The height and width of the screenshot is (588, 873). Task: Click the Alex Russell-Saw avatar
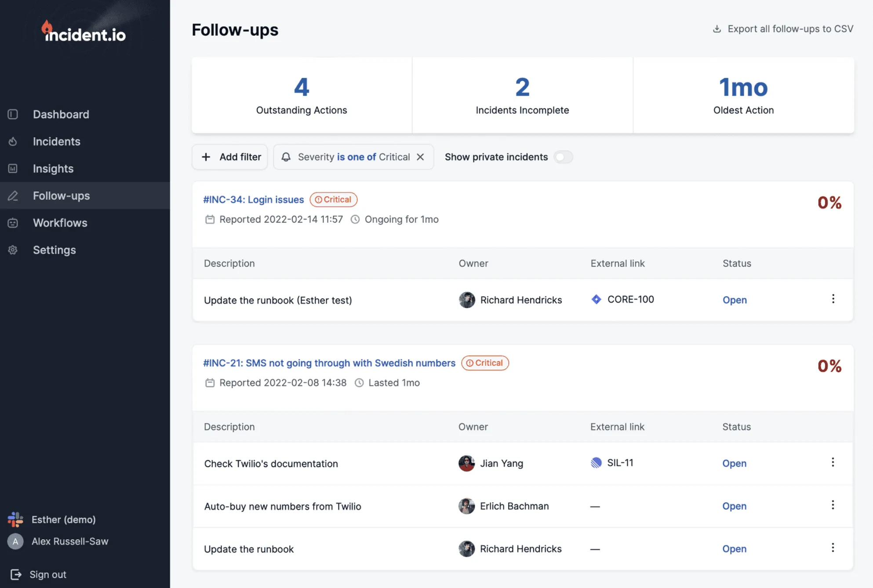click(15, 541)
